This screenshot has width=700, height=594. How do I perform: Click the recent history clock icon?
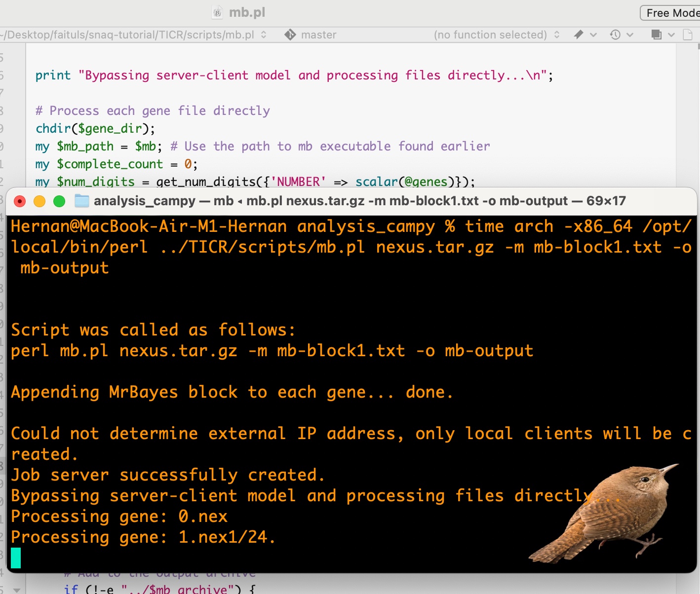click(615, 35)
